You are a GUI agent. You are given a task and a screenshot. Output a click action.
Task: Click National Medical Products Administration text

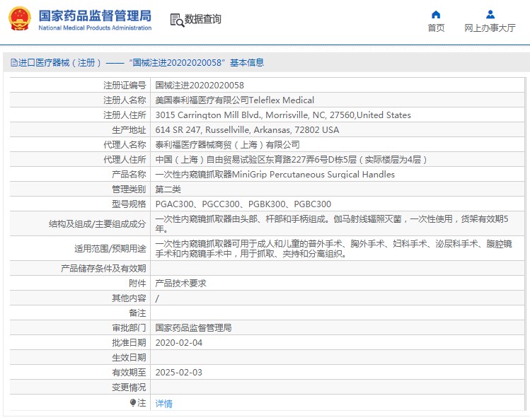[x=95, y=28]
